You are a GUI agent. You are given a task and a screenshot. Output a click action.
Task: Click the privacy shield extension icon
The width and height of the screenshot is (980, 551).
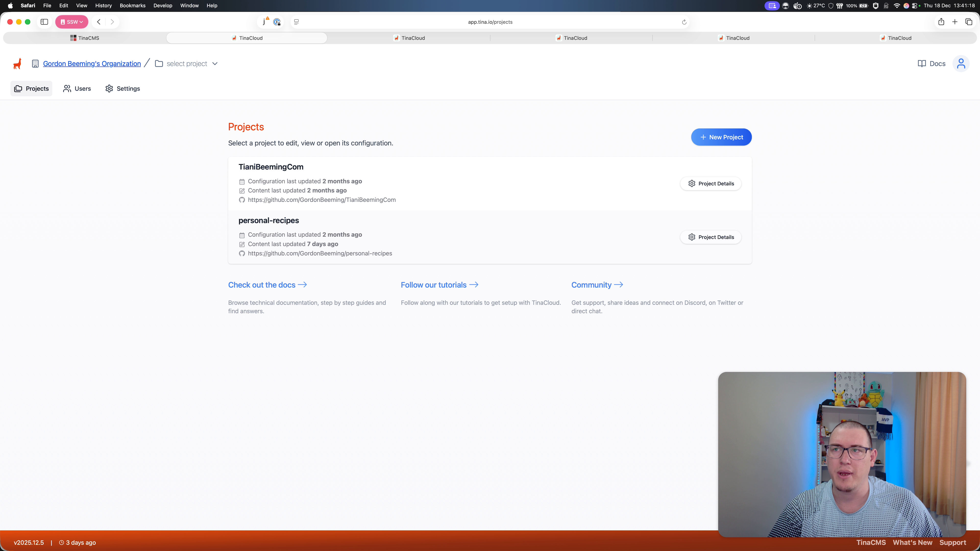pos(277,22)
